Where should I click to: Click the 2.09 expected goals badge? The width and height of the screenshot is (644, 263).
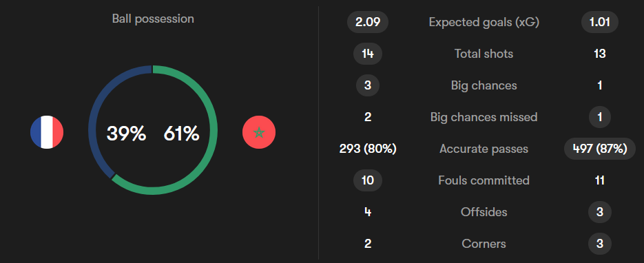pyautogui.click(x=368, y=22)
